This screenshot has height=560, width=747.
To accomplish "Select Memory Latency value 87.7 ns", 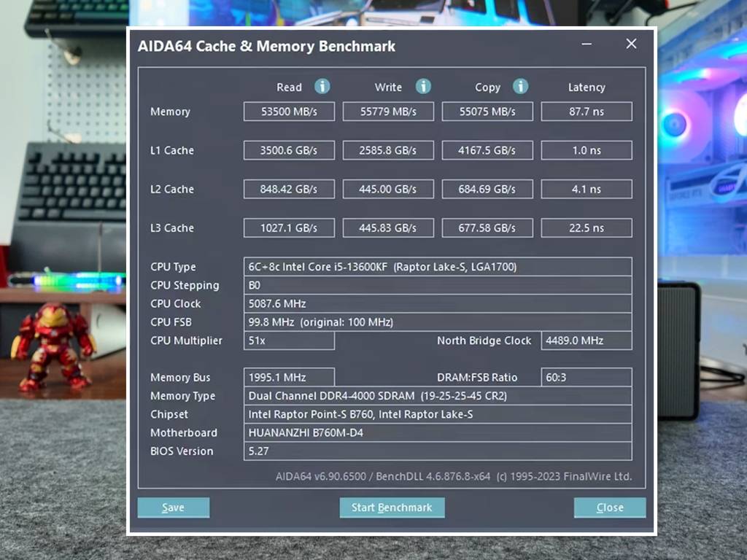I will click(587, 112).
